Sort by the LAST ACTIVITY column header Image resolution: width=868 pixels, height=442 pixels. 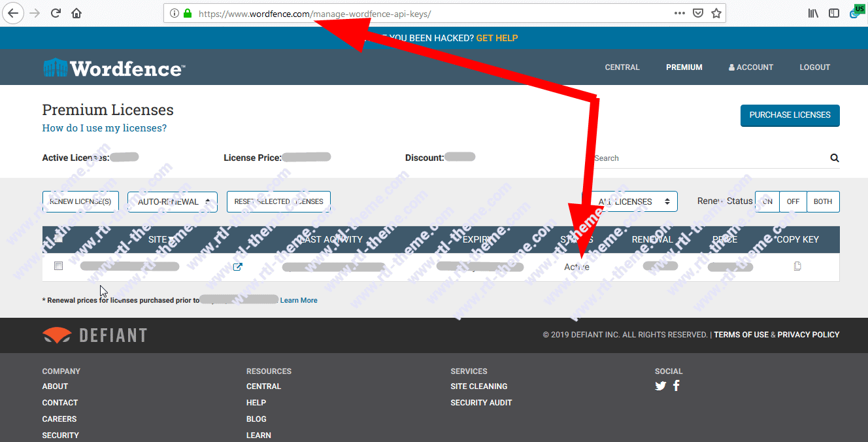tap(330, 239)
